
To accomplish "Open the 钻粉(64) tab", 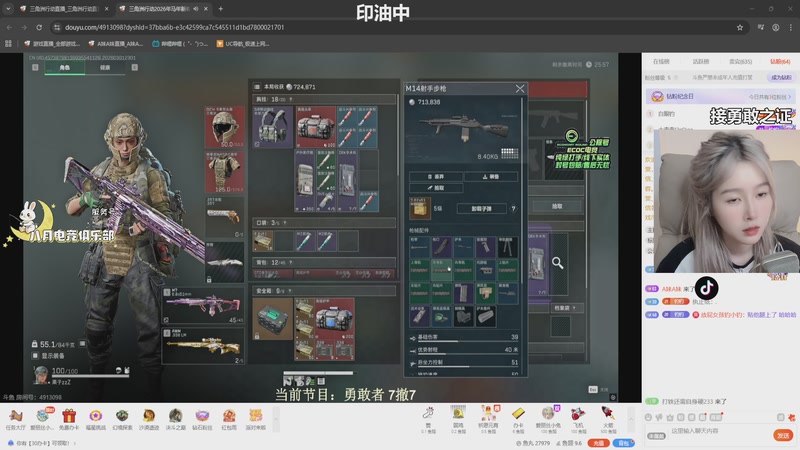I will [780, 61].
